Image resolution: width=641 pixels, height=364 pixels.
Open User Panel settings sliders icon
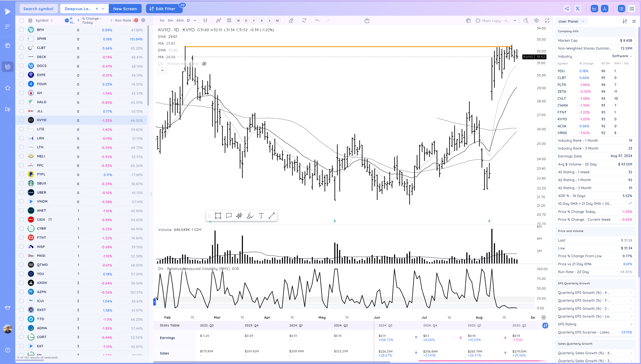[x=624, y=21]
